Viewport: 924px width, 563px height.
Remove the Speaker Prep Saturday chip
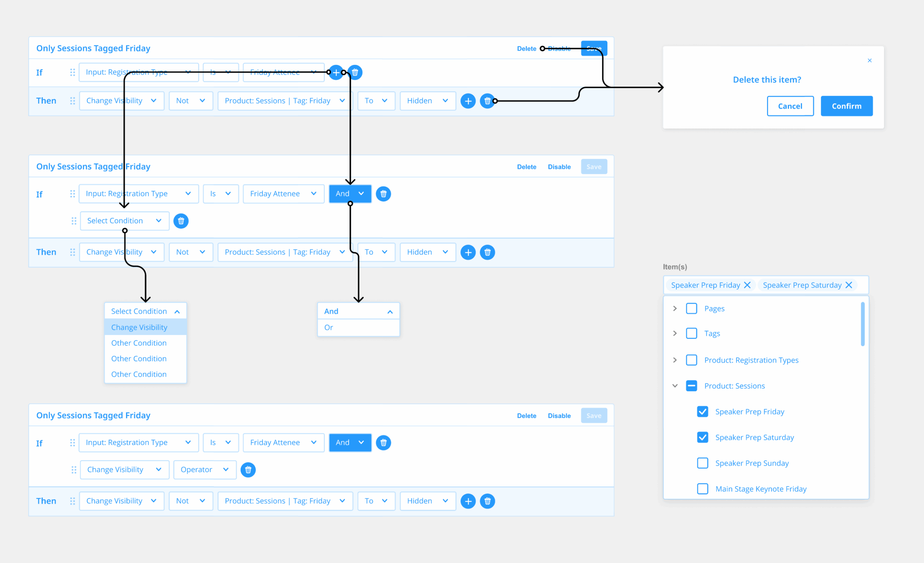[x=849, y=285]
